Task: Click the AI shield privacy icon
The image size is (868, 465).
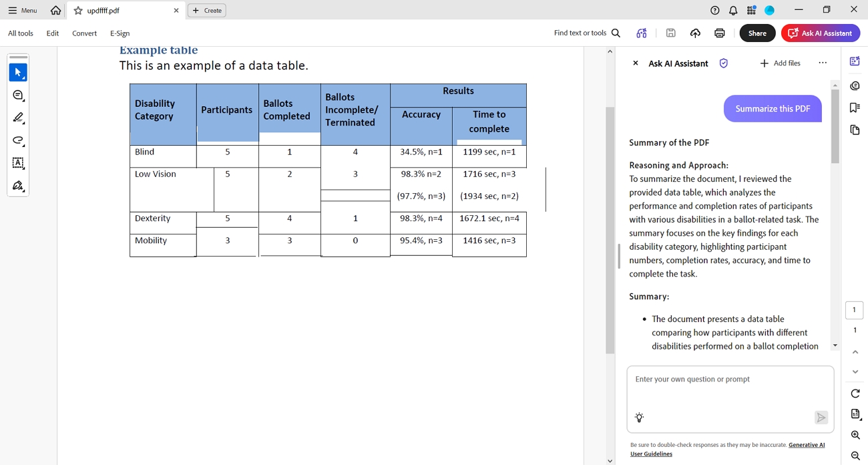Action: click(723, 63)
